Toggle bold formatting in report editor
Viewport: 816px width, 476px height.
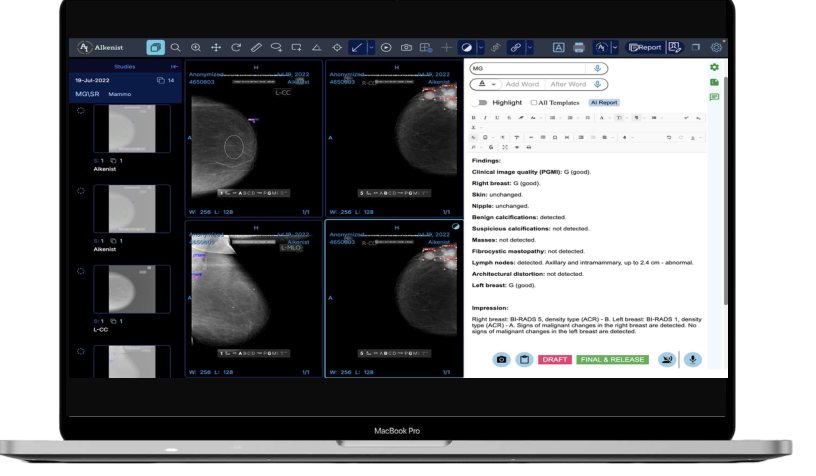click(474, 118)
